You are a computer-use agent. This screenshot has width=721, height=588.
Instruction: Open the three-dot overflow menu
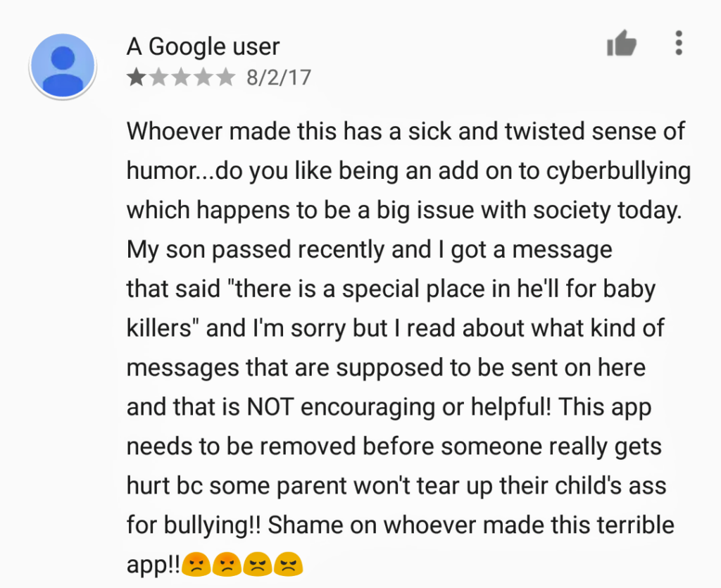(679, 43)
